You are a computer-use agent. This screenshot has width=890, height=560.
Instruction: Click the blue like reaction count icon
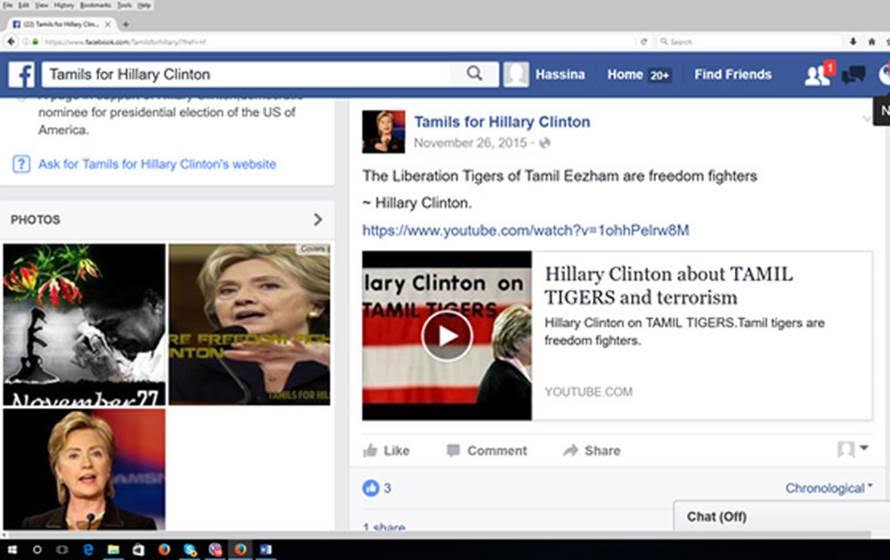371,488
